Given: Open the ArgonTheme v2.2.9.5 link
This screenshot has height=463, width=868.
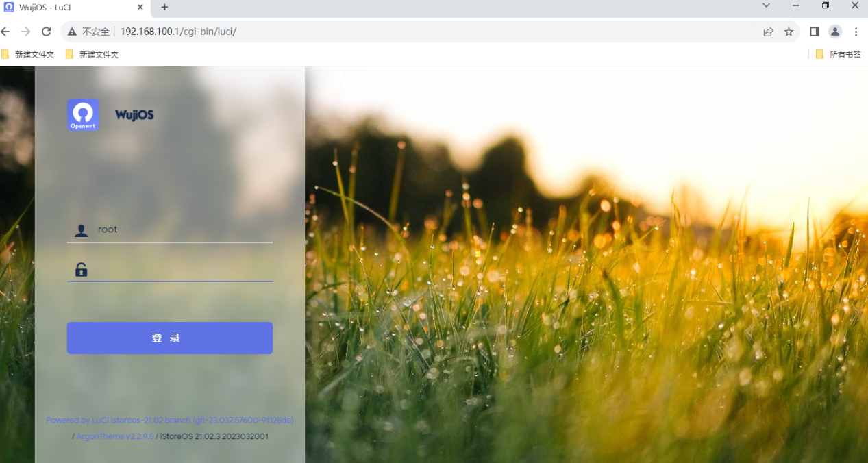Looking at the screenshot, I should pyautogui.click(x=115, y=436).
